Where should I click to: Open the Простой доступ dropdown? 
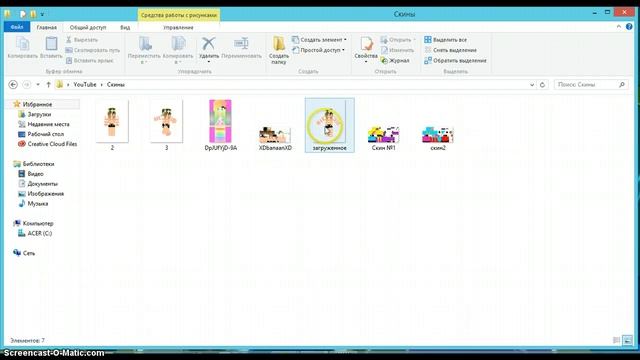pyautogui.click(x=318, y=50)
